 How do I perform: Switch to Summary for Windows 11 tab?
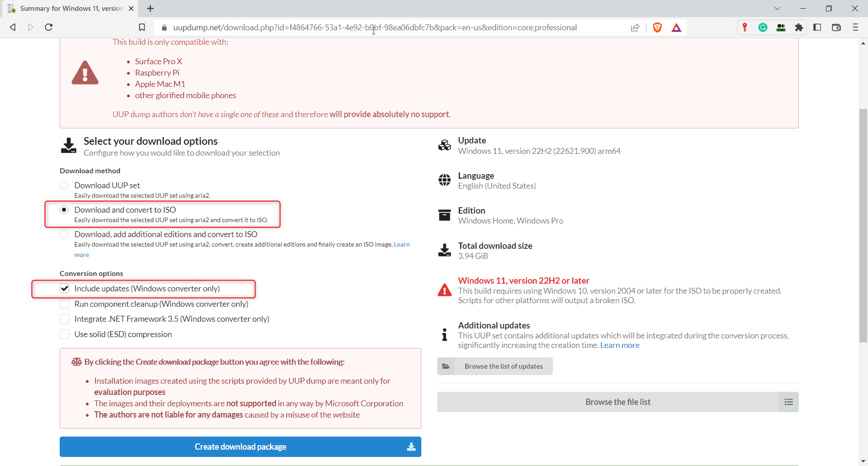click(x=70, y=9)
